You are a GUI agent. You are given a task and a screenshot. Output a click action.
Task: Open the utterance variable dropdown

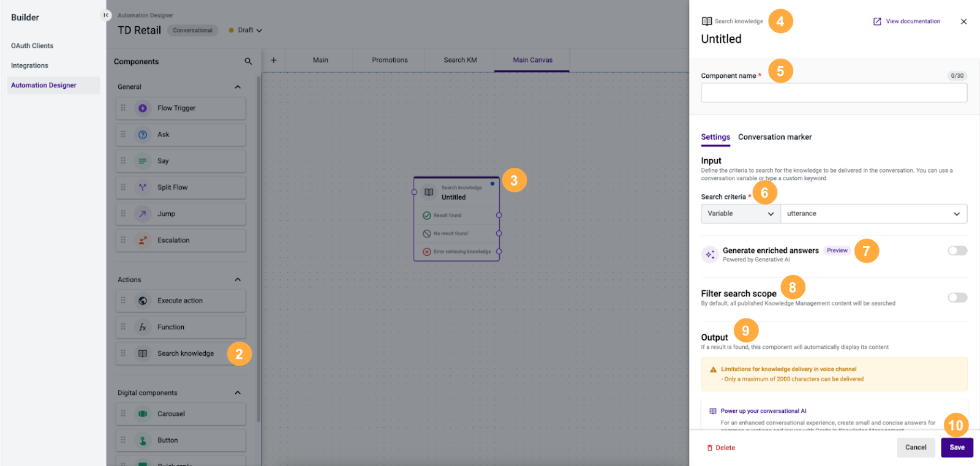tap(874, 214)
